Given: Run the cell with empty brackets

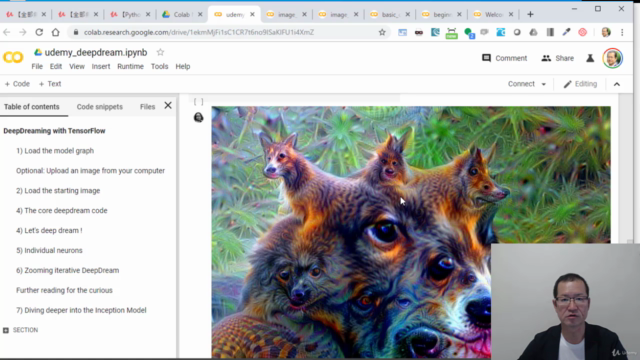Looking at the screenshot, I should pos(198,101).
